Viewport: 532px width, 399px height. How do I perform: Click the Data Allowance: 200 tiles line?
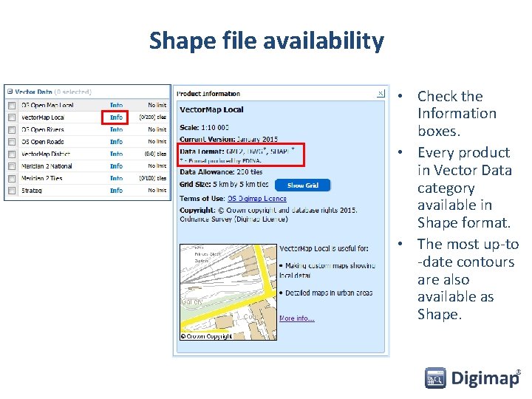[x=221, y=172]
